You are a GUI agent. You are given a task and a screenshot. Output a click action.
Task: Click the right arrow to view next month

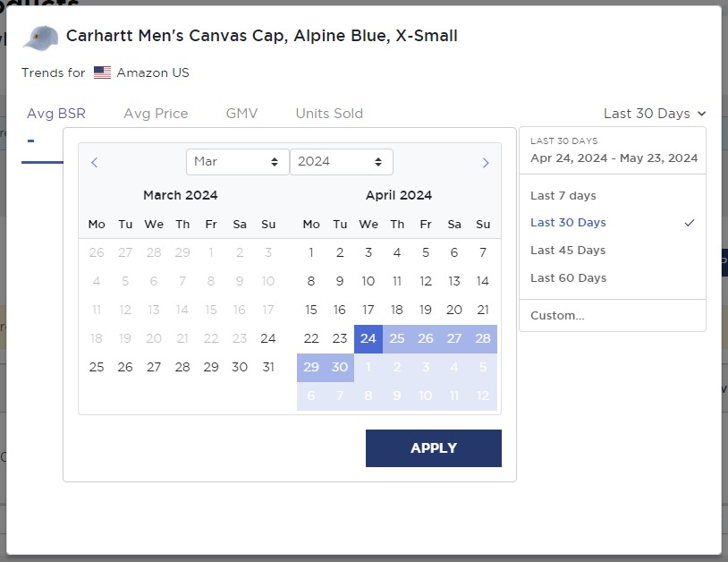[486, 162]
